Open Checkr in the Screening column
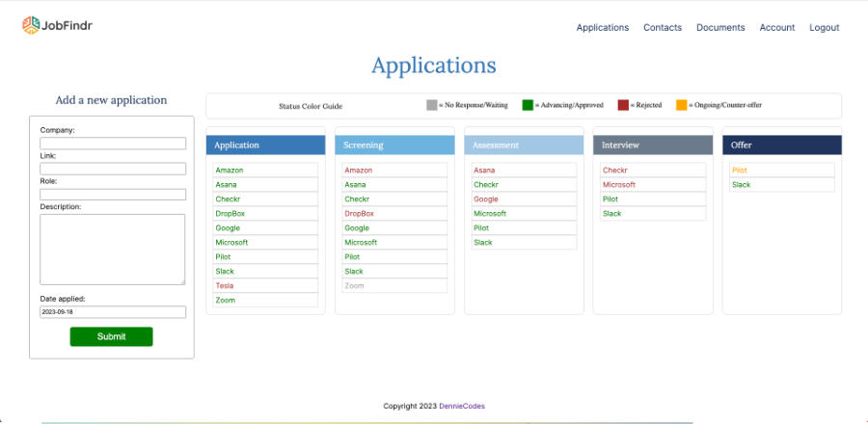The height and width of the screenshot is (424, 868). (x=394, y=199)
